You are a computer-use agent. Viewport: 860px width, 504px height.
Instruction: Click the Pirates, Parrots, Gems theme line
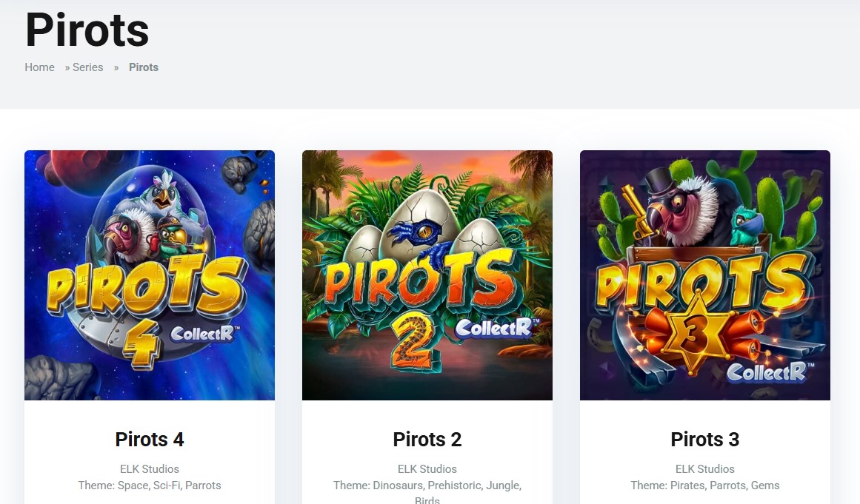[705, 485]
